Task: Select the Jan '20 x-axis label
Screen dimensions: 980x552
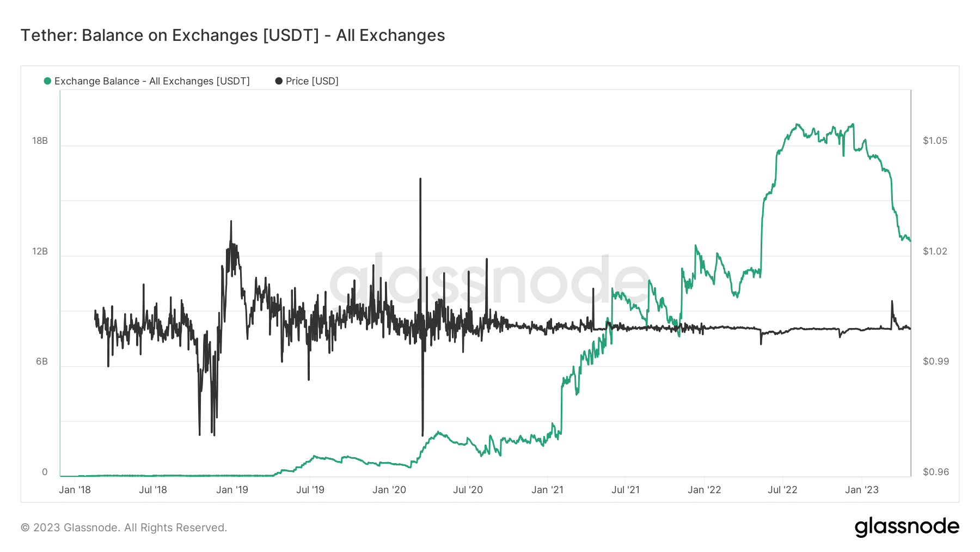Action: 389,490
